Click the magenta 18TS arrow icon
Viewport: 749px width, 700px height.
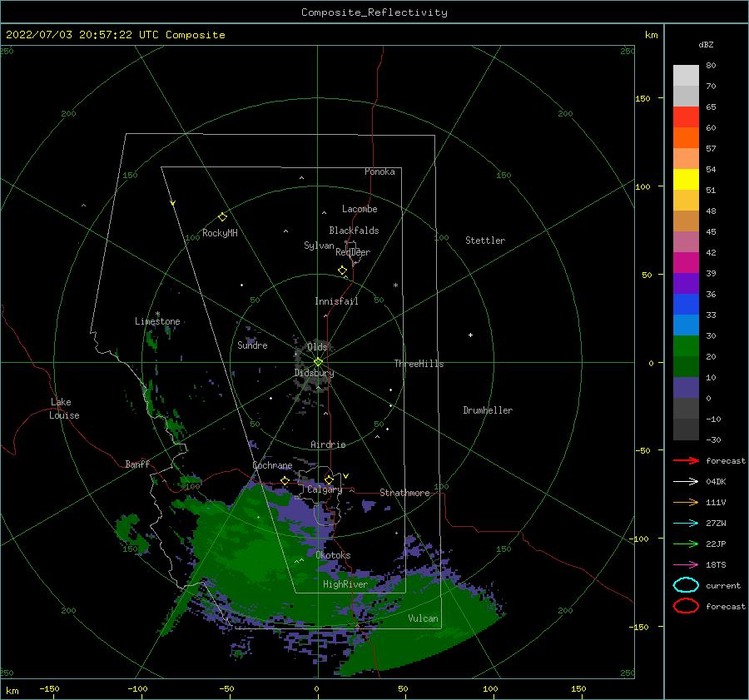pos(686,565)
